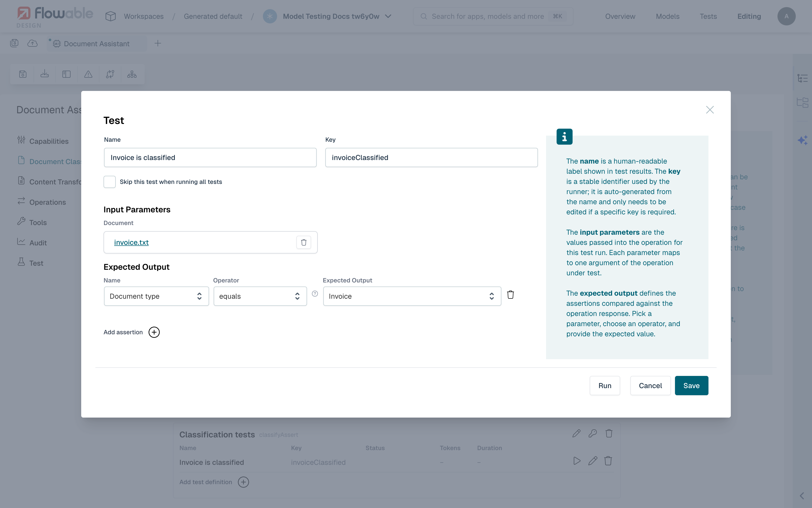Delete the Document type assertion row
Screen dimensions: 812x508
coord(510,295)
